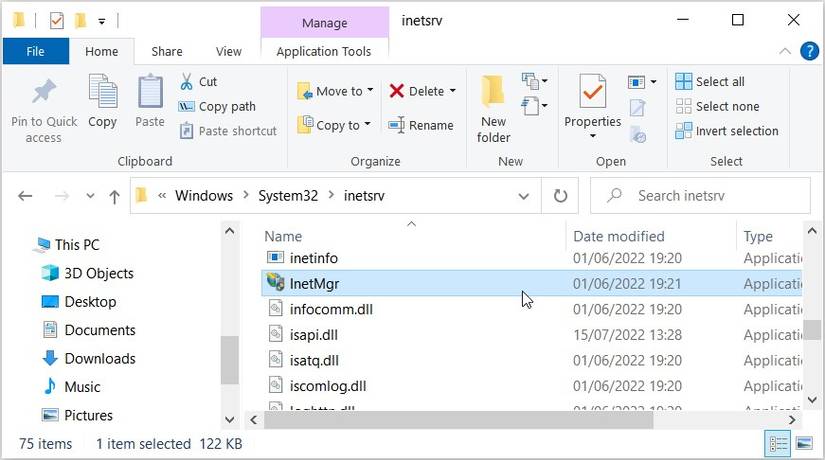Click the Paste shortcut icon
Screen dimensions: 825x460
tap(186, 131)
